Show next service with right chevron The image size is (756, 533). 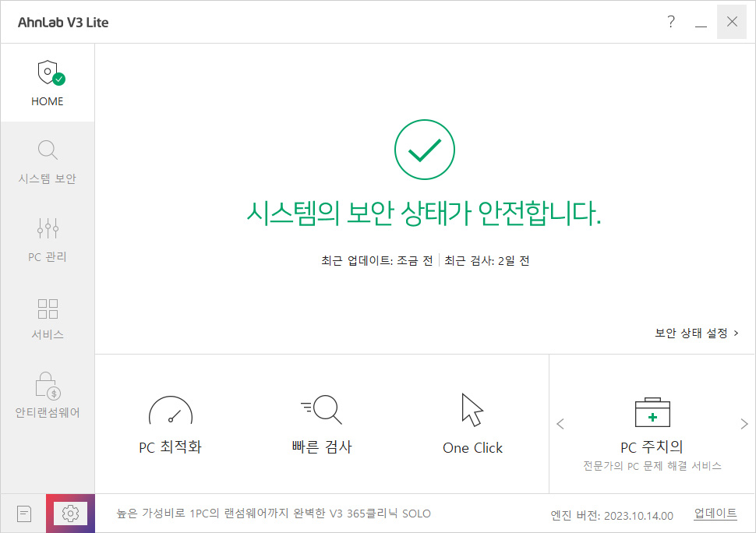[744, 424]
